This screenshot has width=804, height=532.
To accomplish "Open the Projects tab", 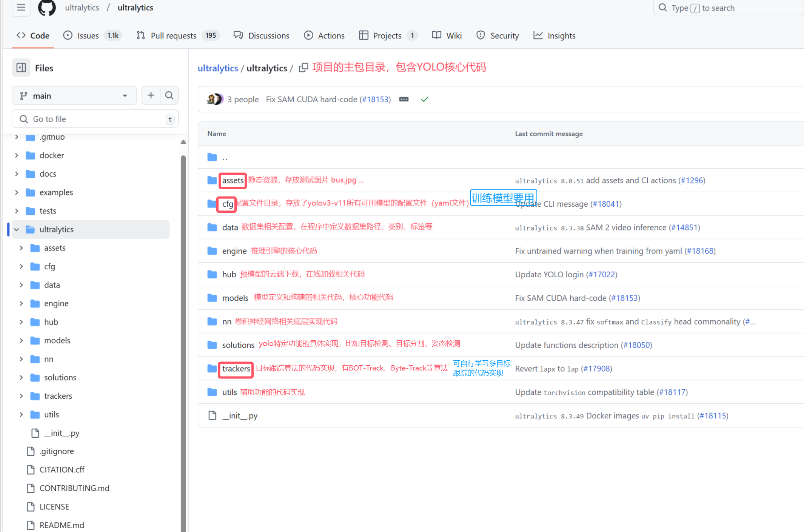I will tap(388, 35).
